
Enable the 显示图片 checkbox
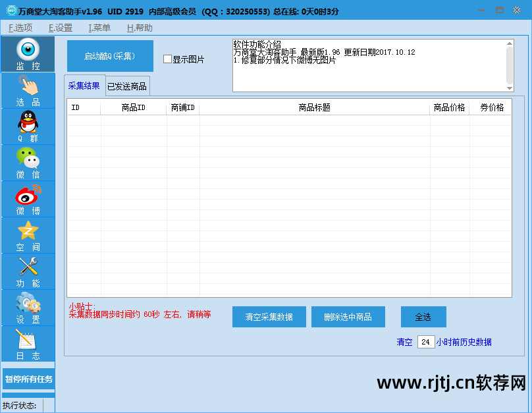click(167, 59)
